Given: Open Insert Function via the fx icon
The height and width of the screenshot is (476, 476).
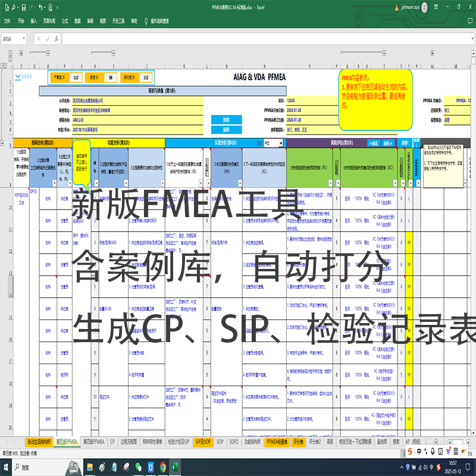Looking at the screenshot, I should (57, 39).
